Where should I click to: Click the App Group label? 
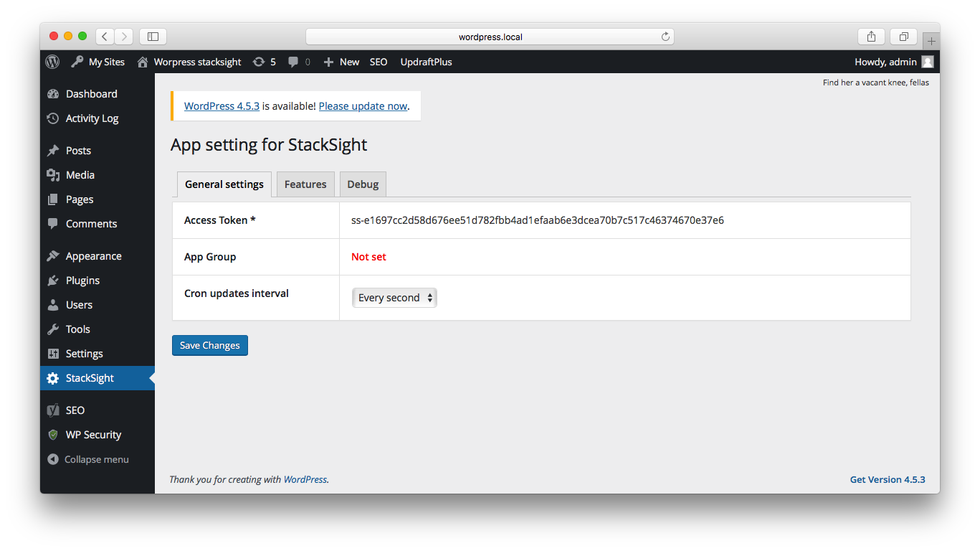(x=210, y=257)
